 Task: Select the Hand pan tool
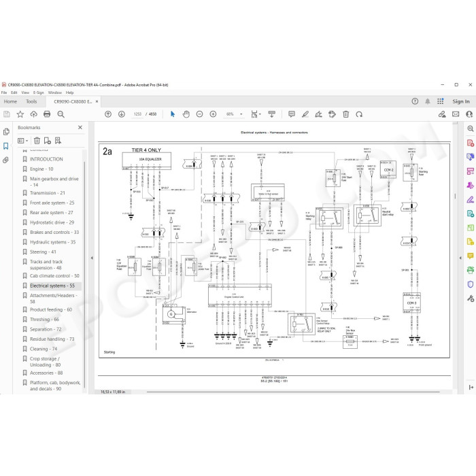pos(186,114)
